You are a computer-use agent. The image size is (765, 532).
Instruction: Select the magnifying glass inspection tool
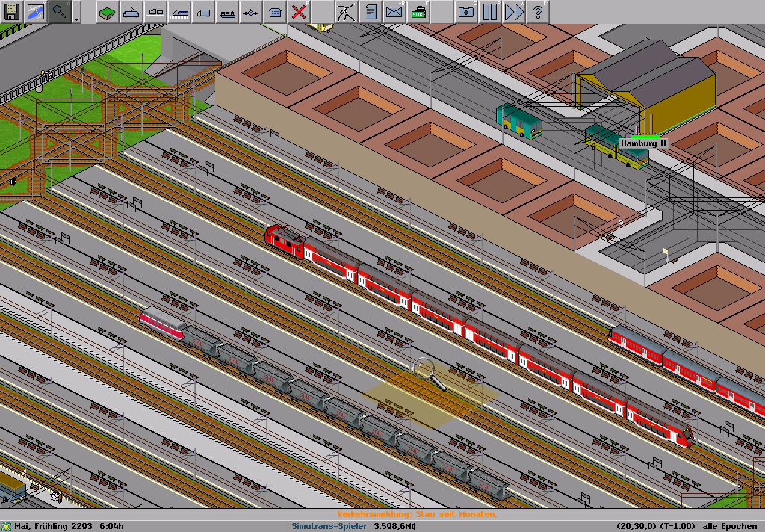pos(59,11)
